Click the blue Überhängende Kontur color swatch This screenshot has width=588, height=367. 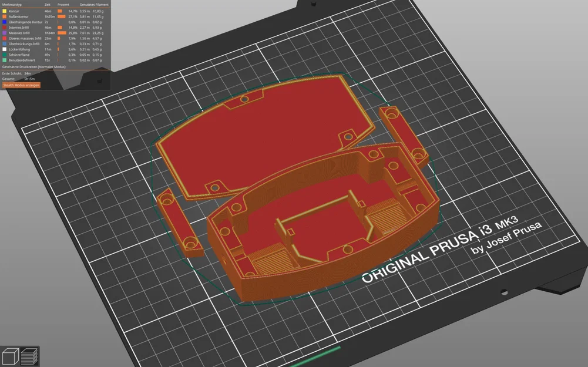[x=5, y=22]
